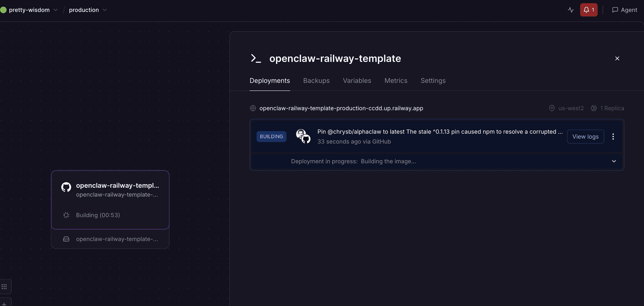
Task: Click the globe icon beside the domain
Action: click(x=253, y=108)
